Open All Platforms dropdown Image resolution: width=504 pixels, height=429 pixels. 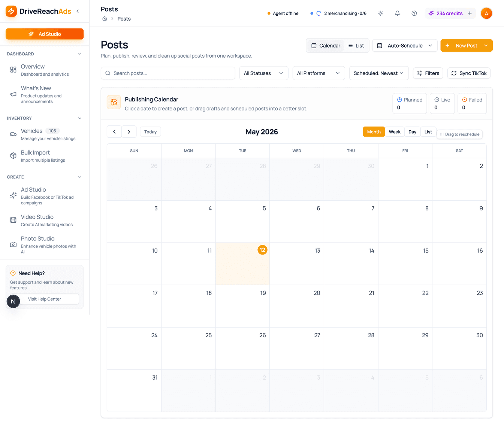pyautogui.click(x=319, y=73)
